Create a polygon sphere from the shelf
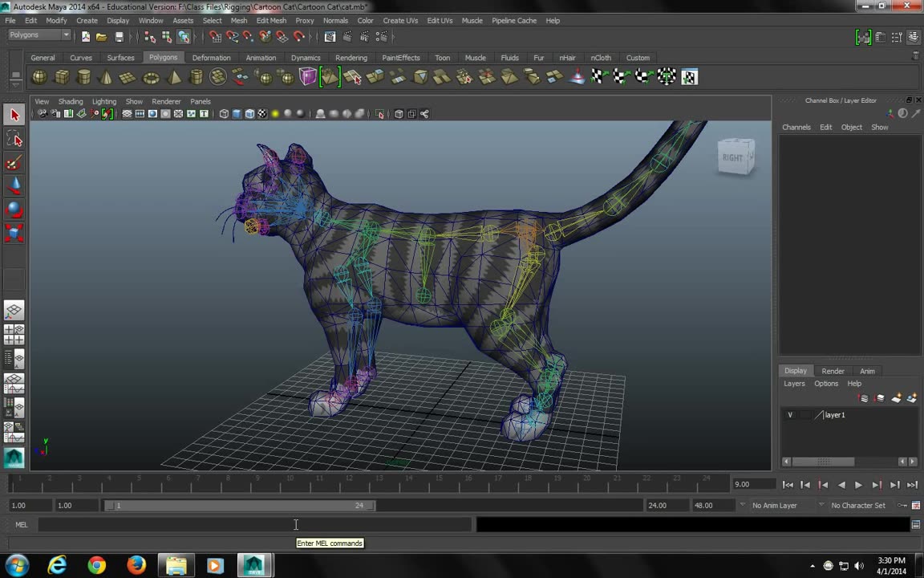924x578 pixels. coord(38,76)
